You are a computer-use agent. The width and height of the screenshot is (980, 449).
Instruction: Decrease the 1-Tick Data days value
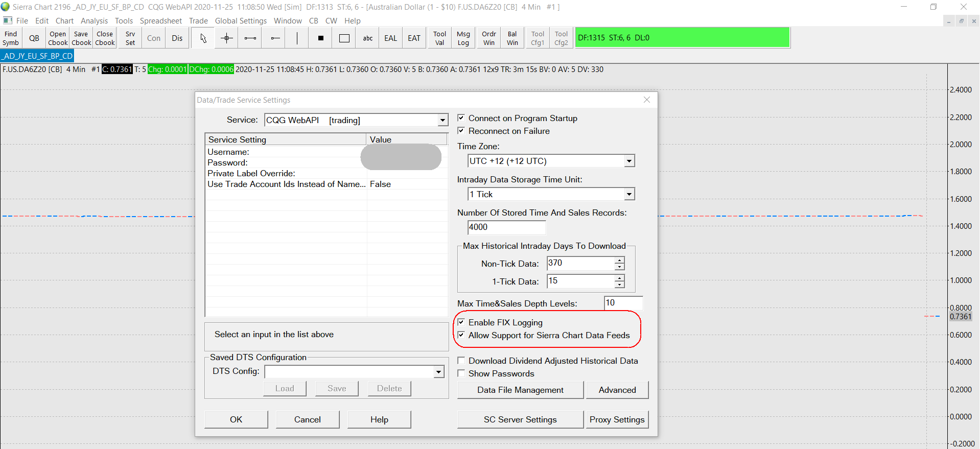coord(620,285)
